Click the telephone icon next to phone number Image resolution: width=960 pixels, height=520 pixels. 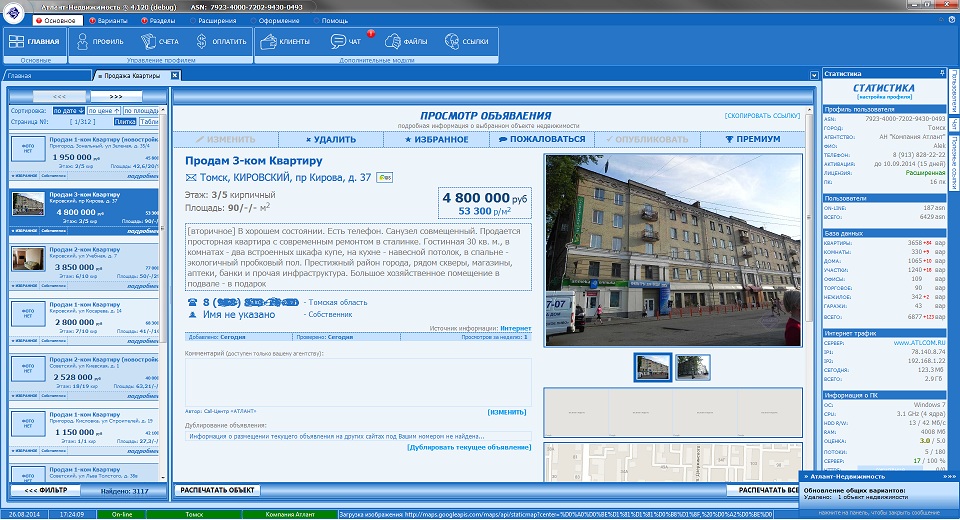click(192, 302)
